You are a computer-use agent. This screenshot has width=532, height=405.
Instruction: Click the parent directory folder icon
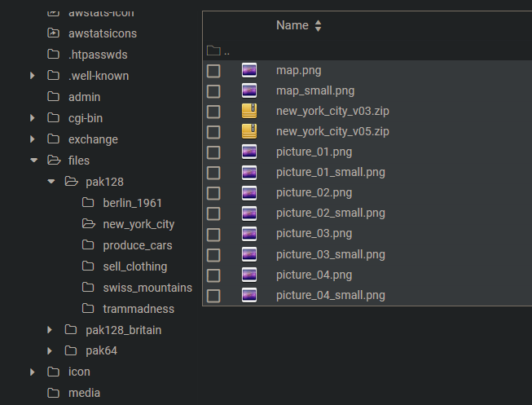click(213, 51)
